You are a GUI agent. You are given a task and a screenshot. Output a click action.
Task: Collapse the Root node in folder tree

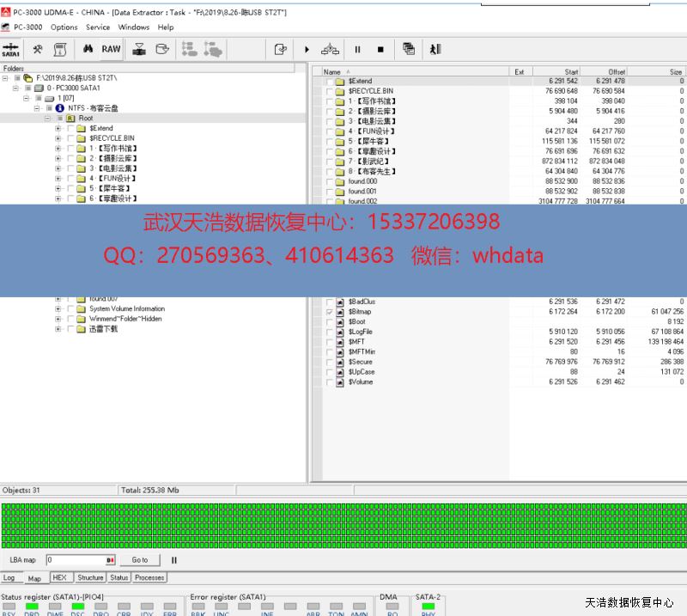point(48,119)
